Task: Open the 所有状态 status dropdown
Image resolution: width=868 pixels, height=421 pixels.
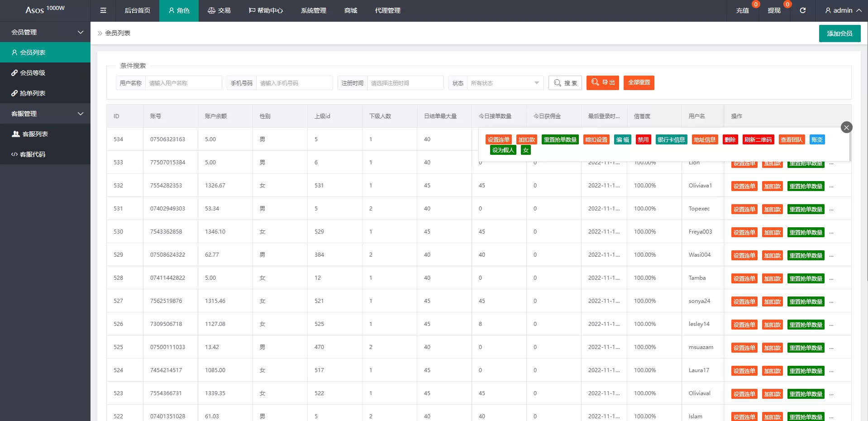Action: point(505,83)
